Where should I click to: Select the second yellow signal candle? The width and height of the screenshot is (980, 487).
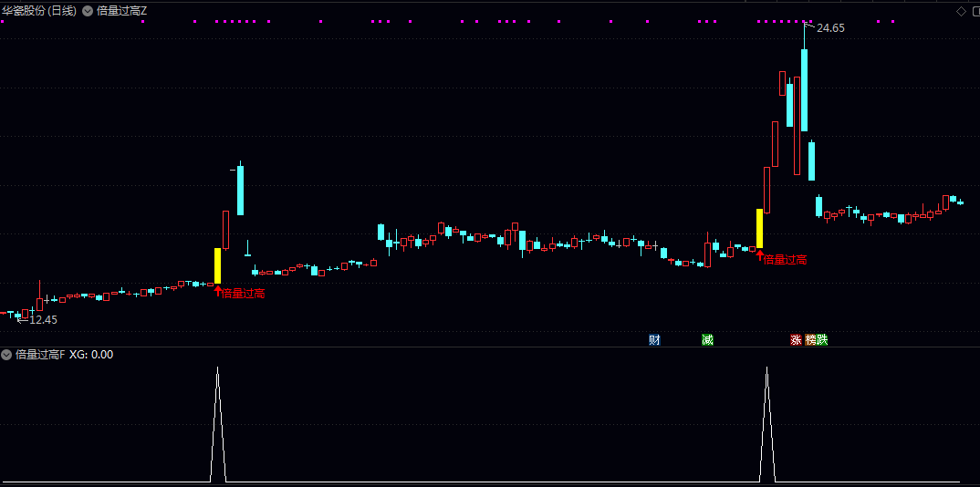[760, 229]
